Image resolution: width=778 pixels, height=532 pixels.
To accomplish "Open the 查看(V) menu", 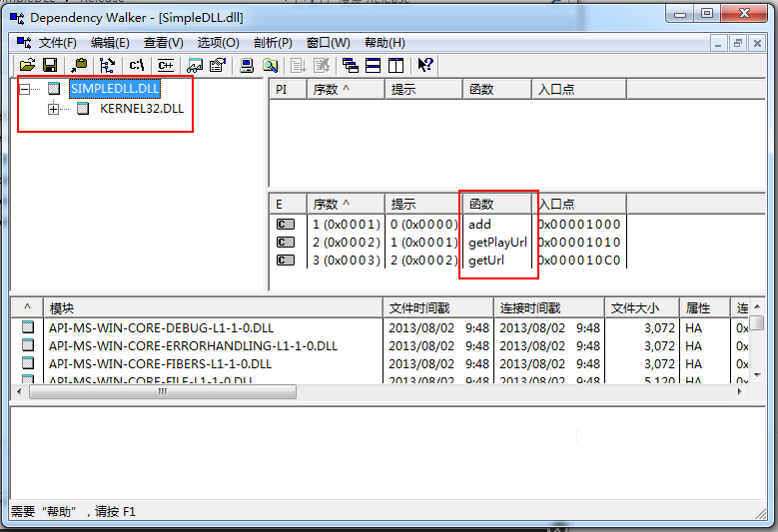I will click(163, 43).
